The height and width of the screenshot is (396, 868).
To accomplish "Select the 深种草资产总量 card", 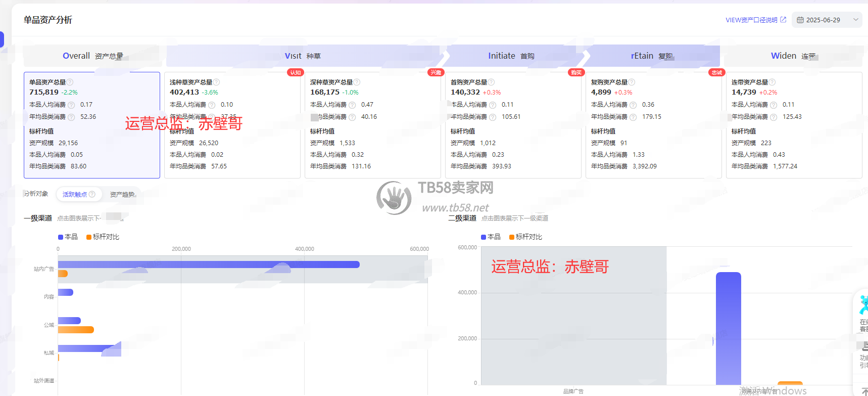I will coord(373,125).
